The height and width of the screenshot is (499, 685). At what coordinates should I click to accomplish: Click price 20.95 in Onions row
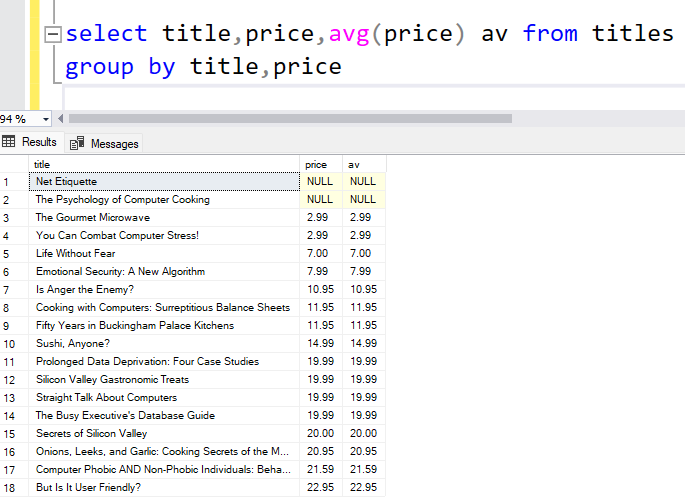(x=321, y=451)
